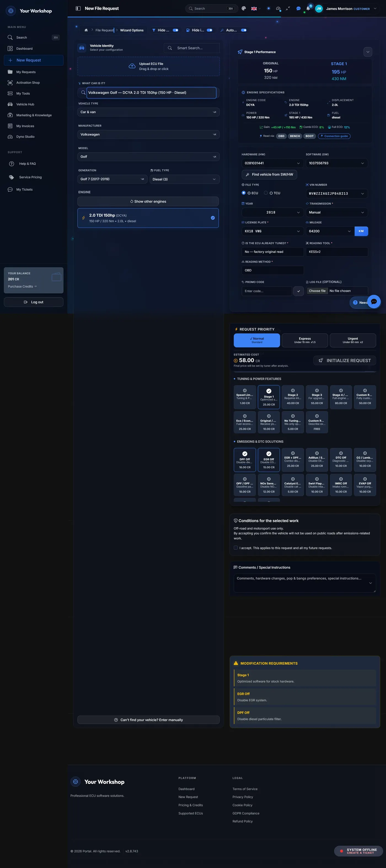Toggle the 'Hide ...' filter switch

coord(175,30)
